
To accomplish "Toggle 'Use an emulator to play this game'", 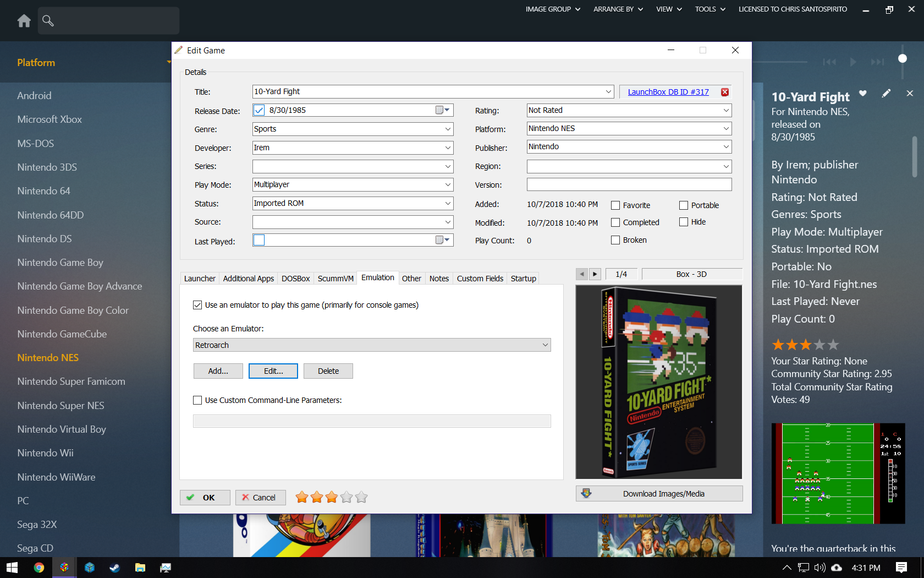I will click(x=197, y=305).
